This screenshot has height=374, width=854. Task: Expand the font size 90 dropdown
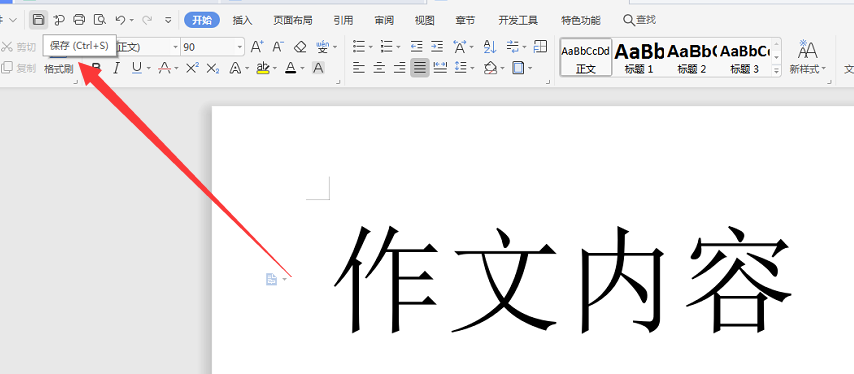240,47
